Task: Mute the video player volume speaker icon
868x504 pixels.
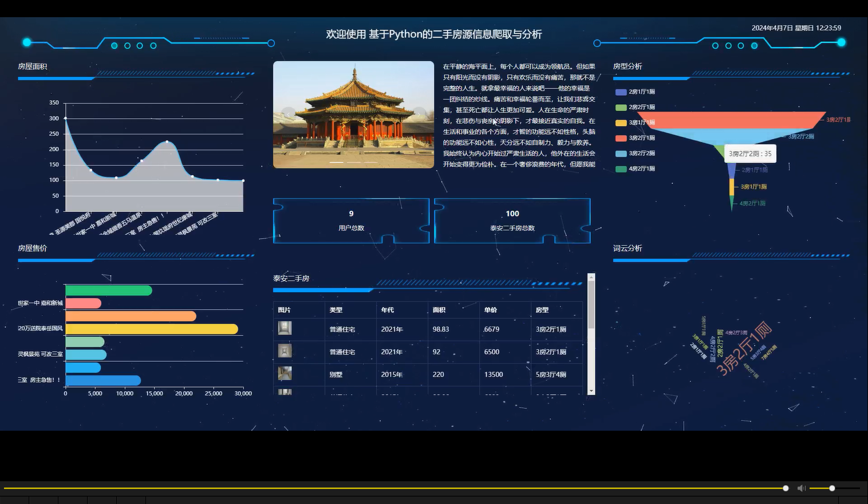Action: (801, 488)
